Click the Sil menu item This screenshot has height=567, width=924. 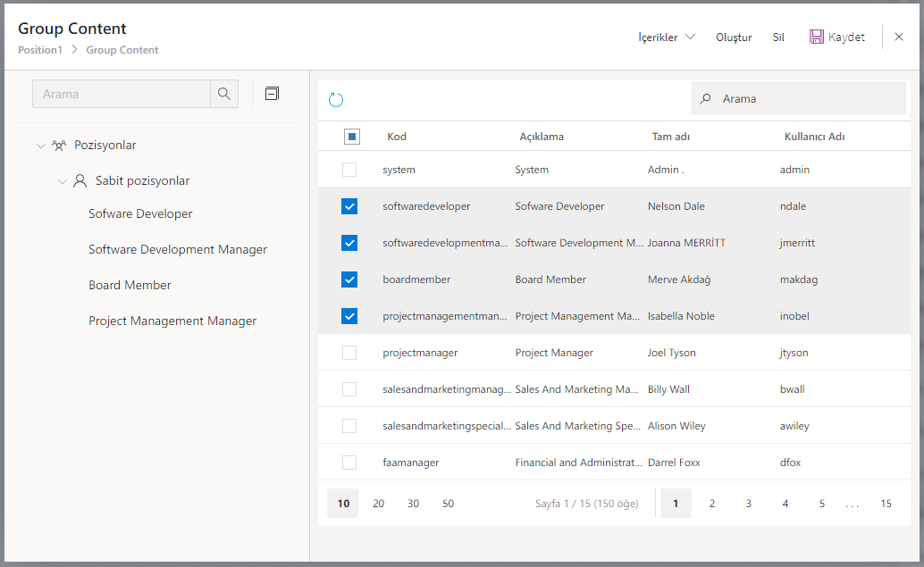pos(778,38)
